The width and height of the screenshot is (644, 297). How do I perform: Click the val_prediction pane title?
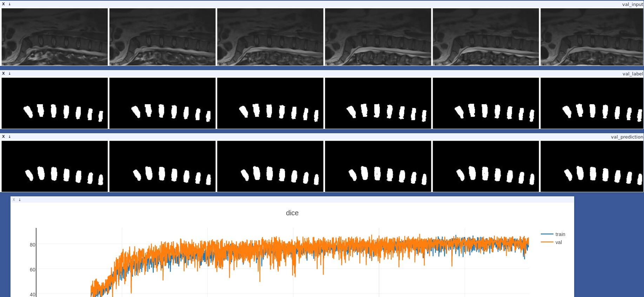pyautogui.click(x=627, y=137)
